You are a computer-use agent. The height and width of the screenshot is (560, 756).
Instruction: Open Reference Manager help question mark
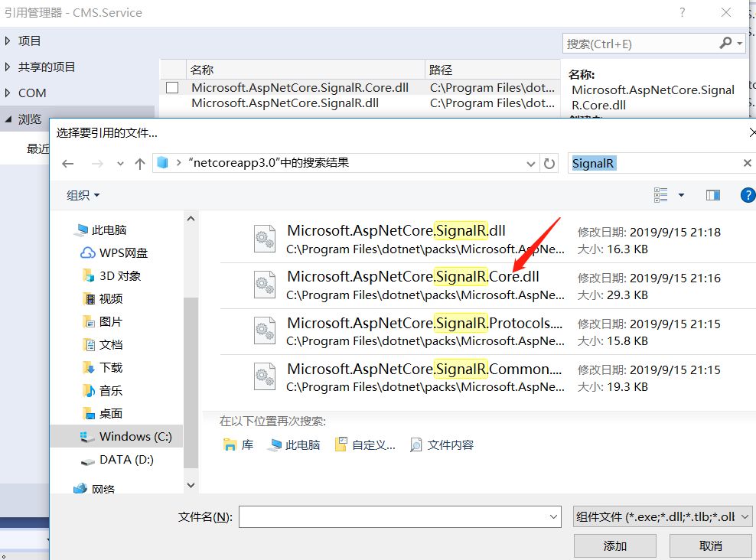683,12
